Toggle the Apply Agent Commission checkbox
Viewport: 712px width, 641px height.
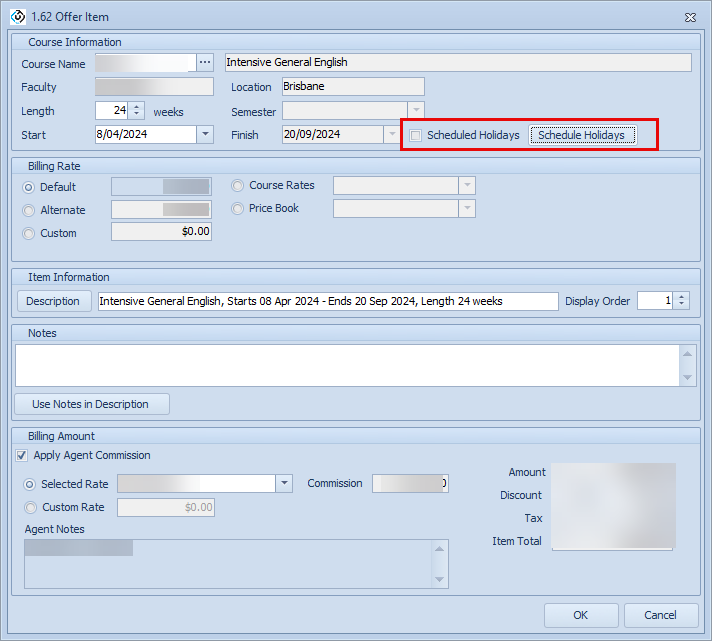[x=22, y=456]
